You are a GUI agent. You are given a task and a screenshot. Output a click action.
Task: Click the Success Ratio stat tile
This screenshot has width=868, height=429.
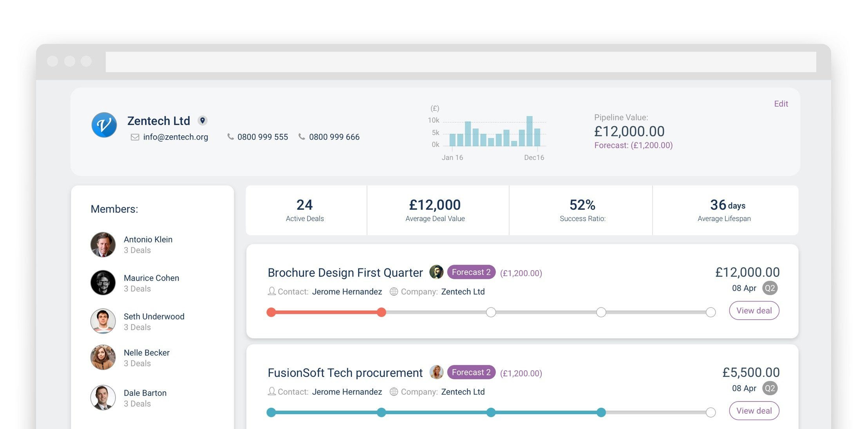[x=582, y=211]
